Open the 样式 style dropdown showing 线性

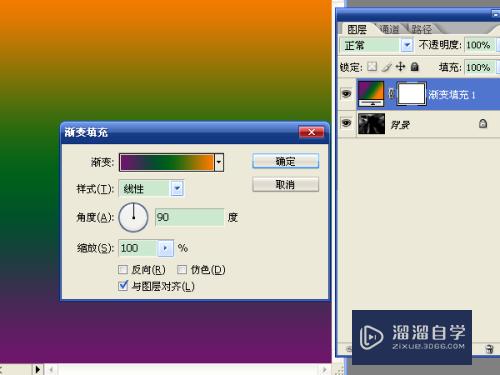click(177, 189)
